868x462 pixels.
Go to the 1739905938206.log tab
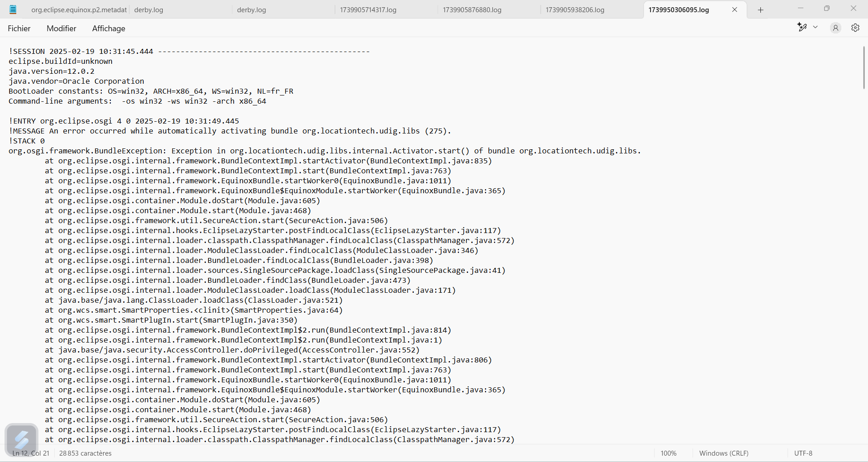point(575,10)
